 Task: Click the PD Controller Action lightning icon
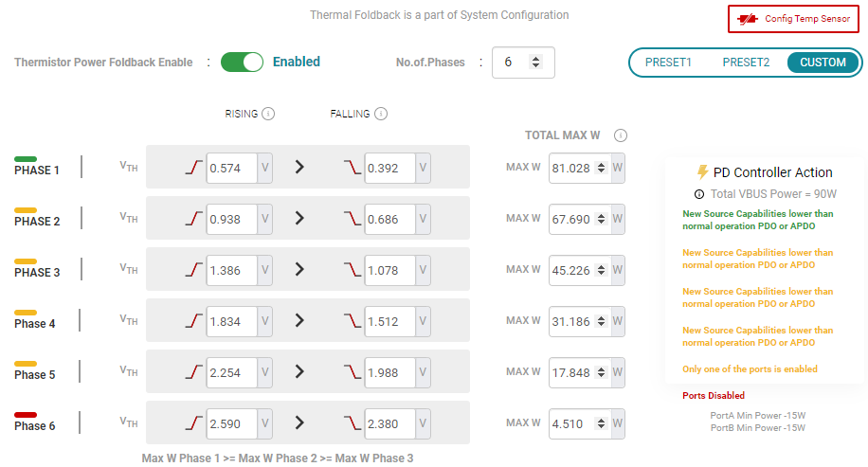point(702,172)
